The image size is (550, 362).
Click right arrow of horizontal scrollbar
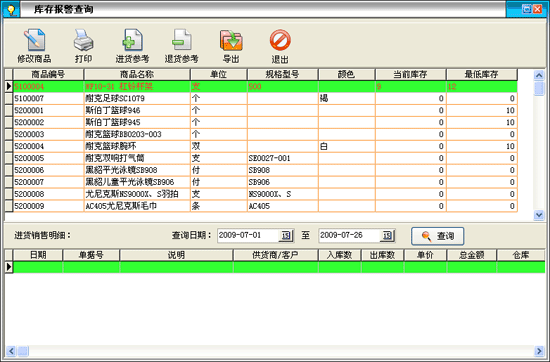(x=539, y=351)
